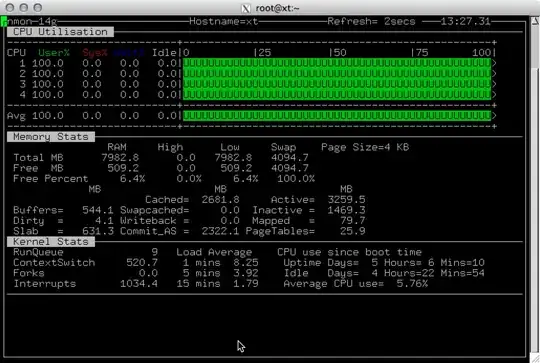
Task: Click the window resize grip corner
Action: click(535, 358)
